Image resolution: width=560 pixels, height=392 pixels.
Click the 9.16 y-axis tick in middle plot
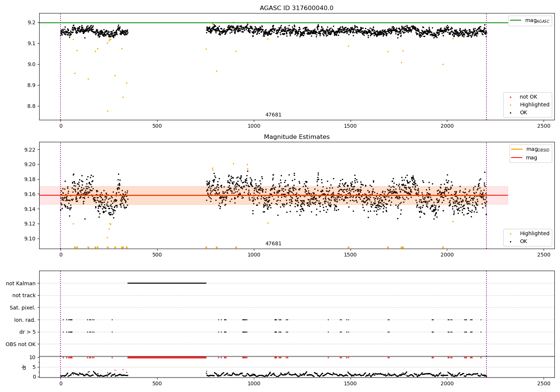(30, 194)
